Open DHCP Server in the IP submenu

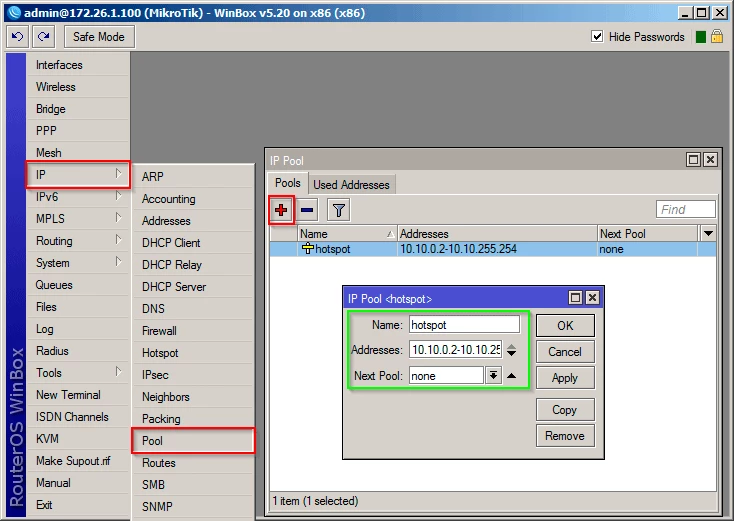click(x=193, y=286)
